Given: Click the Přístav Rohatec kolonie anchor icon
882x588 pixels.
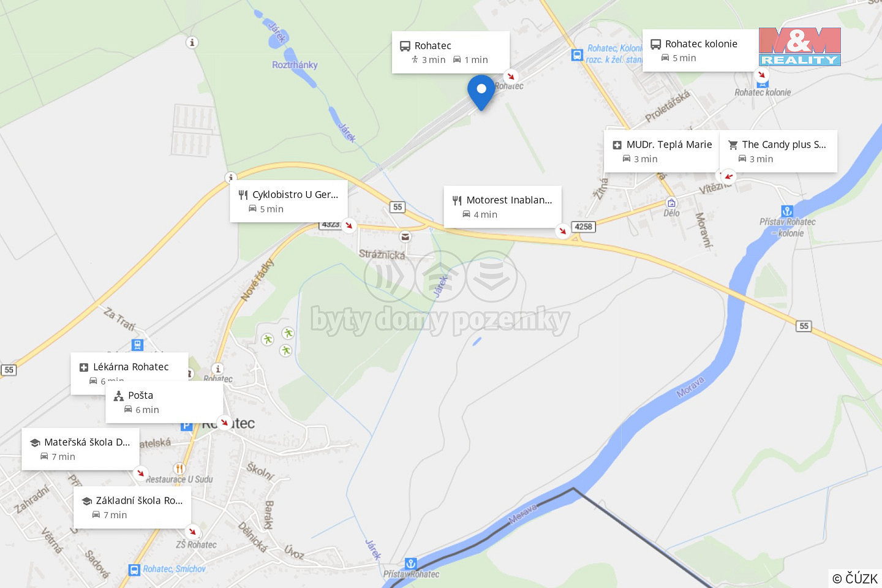Looking at the screenshot, I should tap(787, 211).
